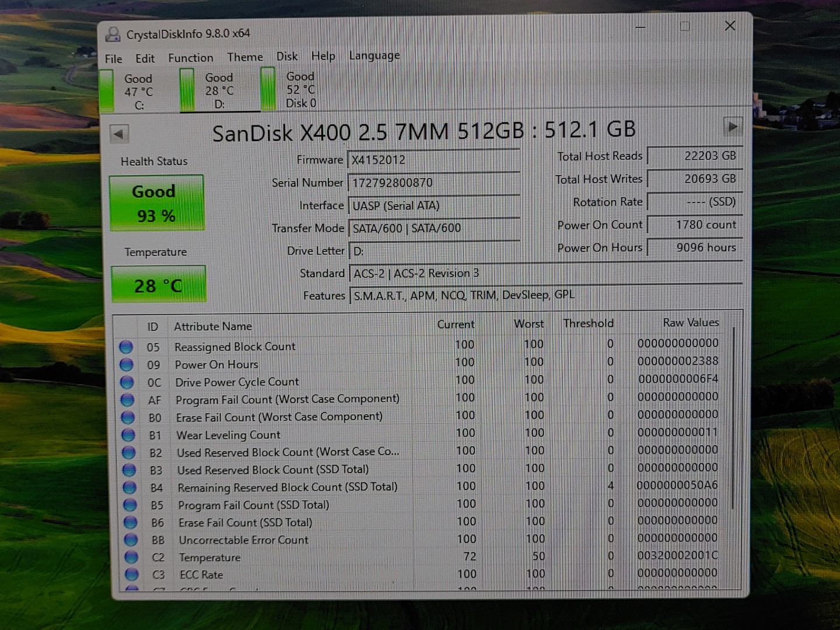Open the Language menu
The image size is (840, 630).
tap(374, 55)
